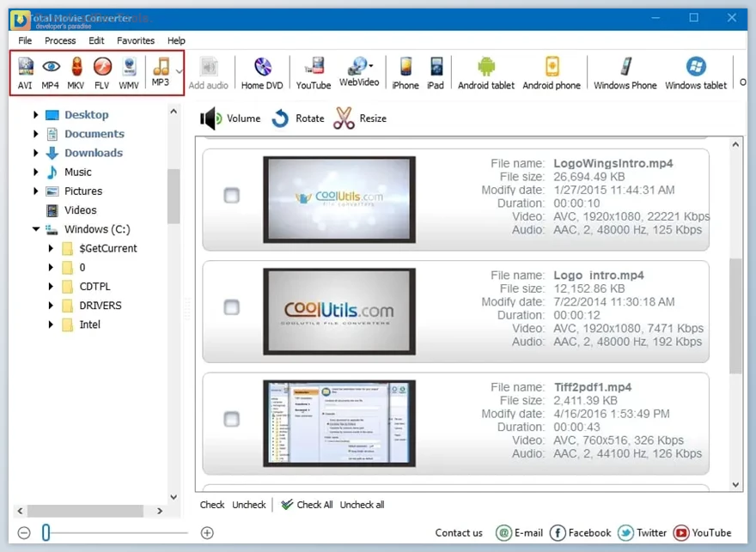756x552 pixels.
Task: Choose the Android tablet preset
Action: (486, 73)
